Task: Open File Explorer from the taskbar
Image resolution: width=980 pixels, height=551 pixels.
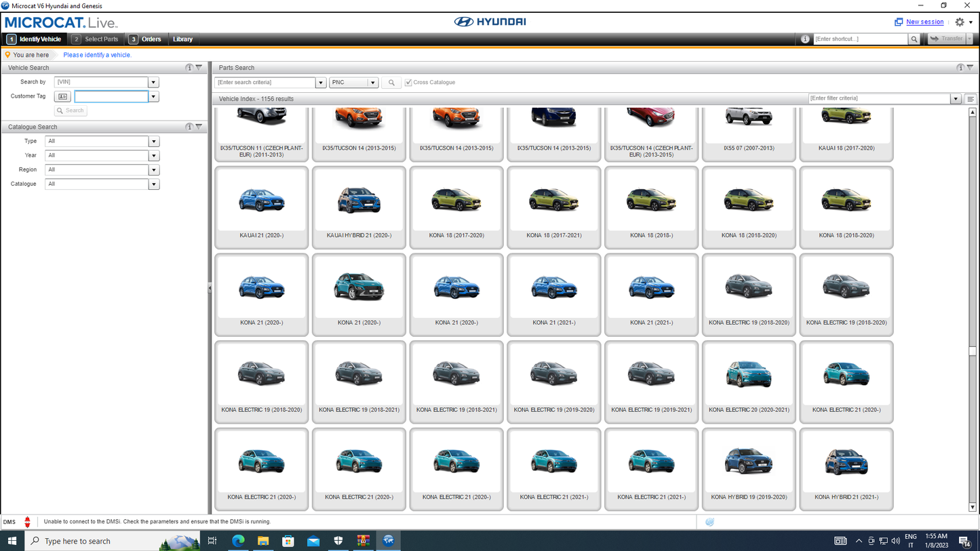Action: [263, 541]
